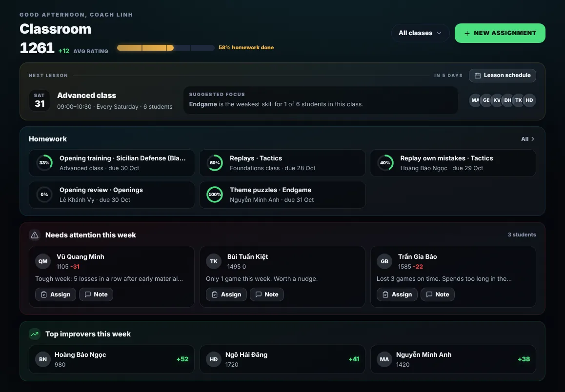Image resolution: width=565 pixels, height=392 pixels.
Task: Expand all homework via the All chevron
Action: coord(528,139)
